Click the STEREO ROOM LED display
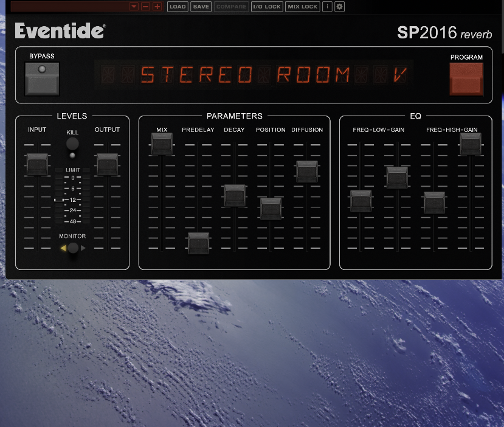The height and width of the screenshot is (427, 504). [x=255, y=75]
